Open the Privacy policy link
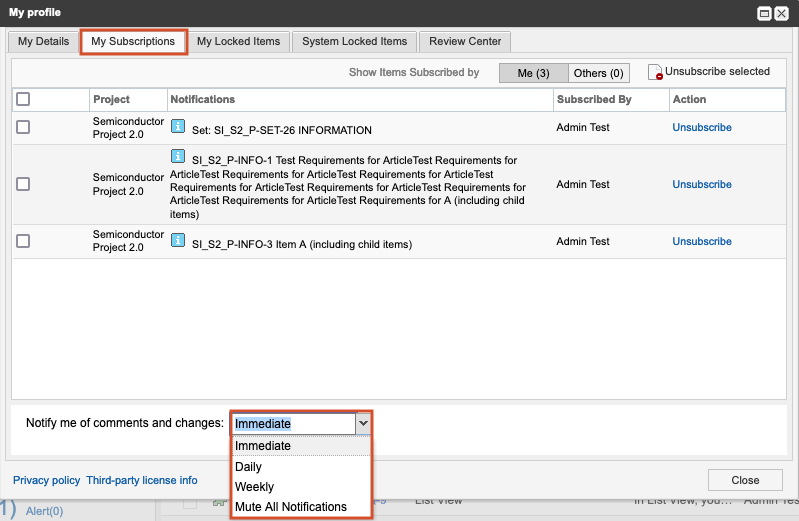Screen dimensions: 799x521 coord(46,480)
